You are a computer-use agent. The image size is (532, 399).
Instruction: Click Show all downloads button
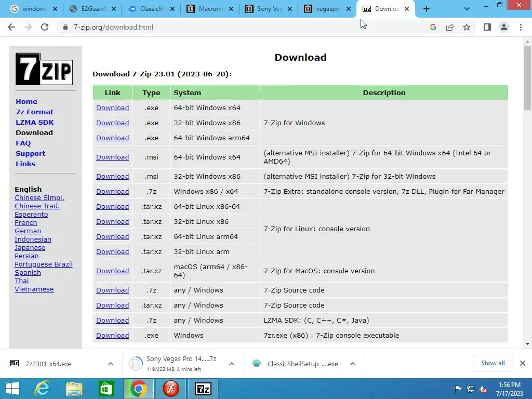point(493,363)
